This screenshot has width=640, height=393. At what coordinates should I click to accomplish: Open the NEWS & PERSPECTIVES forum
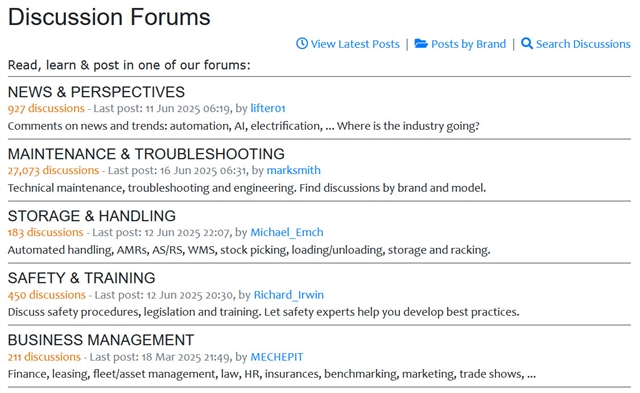96,92
